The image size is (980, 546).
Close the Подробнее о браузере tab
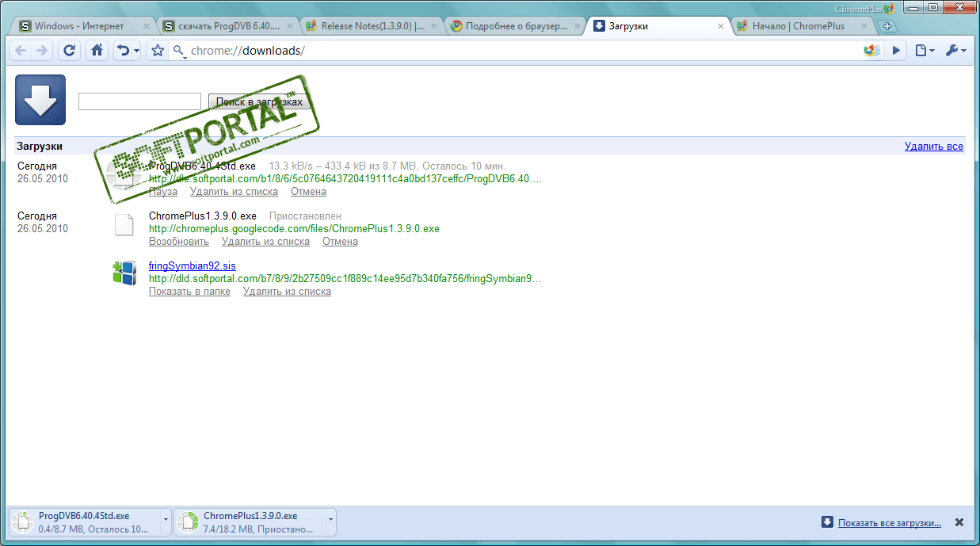(x=578, y=26)
